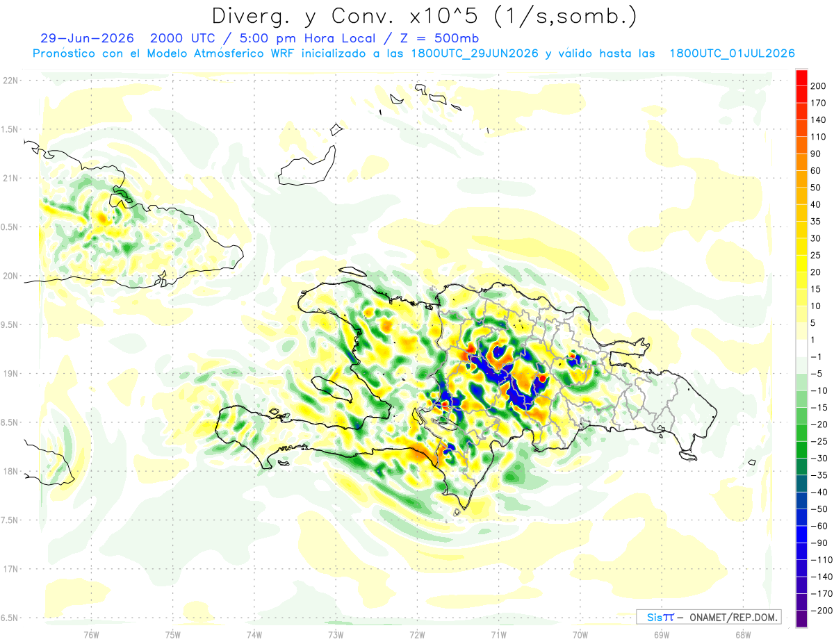
Task: Click the '0.5N' latitude label
Action: point(10,226)
